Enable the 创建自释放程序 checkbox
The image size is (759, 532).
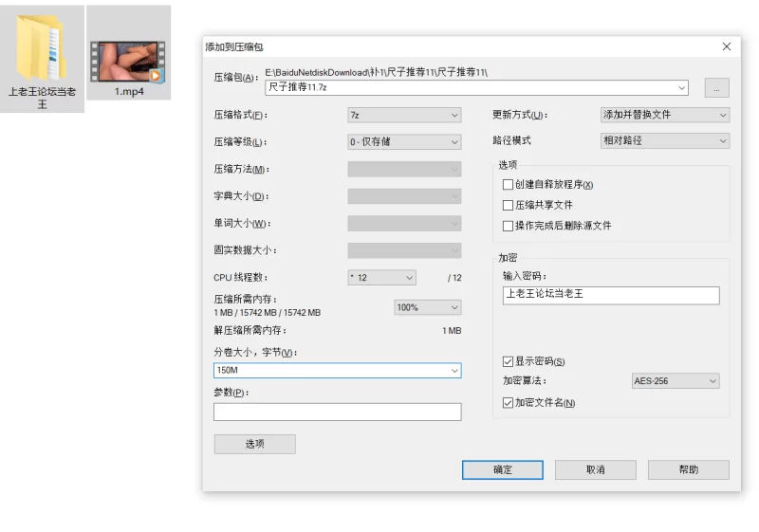click(508, 185)
